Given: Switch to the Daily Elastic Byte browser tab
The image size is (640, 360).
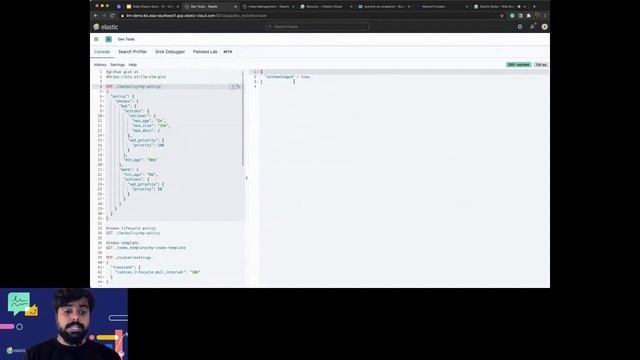Looking at the screenshot, I should [152, 7].
